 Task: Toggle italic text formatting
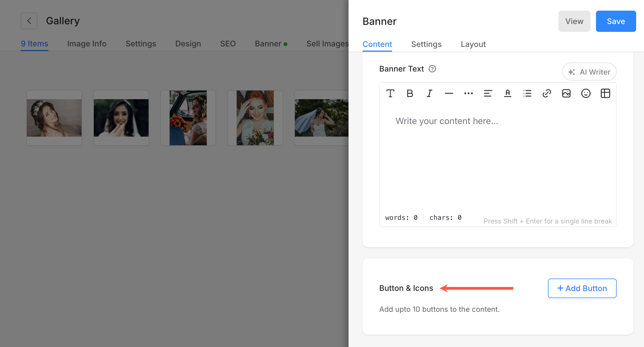coord(429,93)
